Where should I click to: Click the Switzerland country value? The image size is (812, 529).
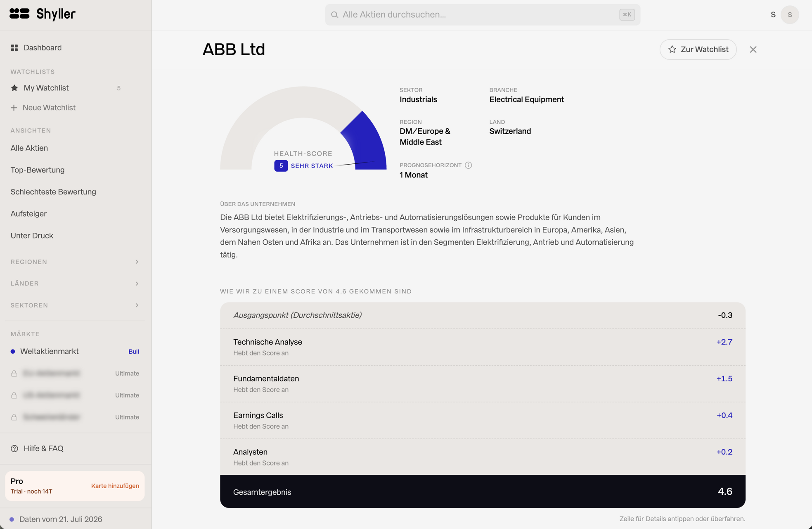[x=510, y=131]
